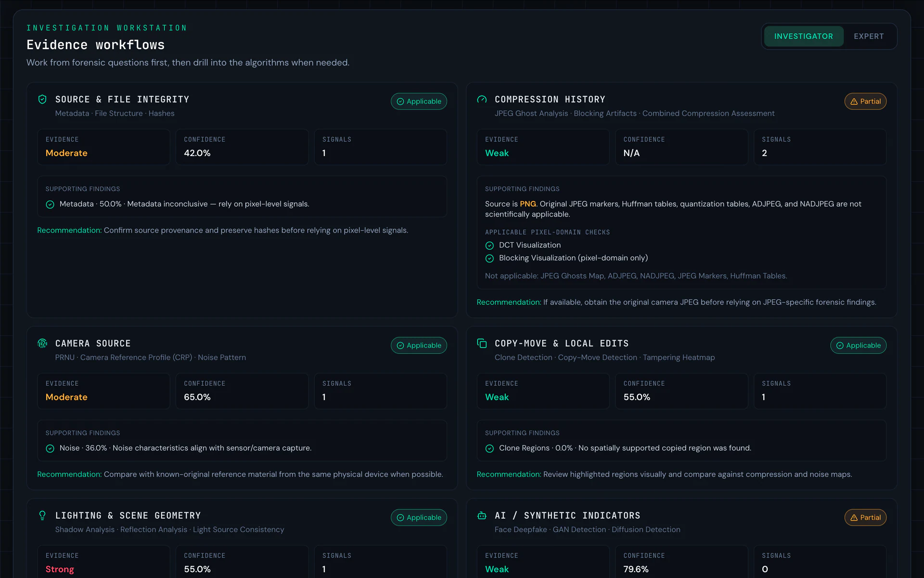
Task: Click the robot icon beside AI / Synthetic Indicators
Action: click(x=482, y=515)
